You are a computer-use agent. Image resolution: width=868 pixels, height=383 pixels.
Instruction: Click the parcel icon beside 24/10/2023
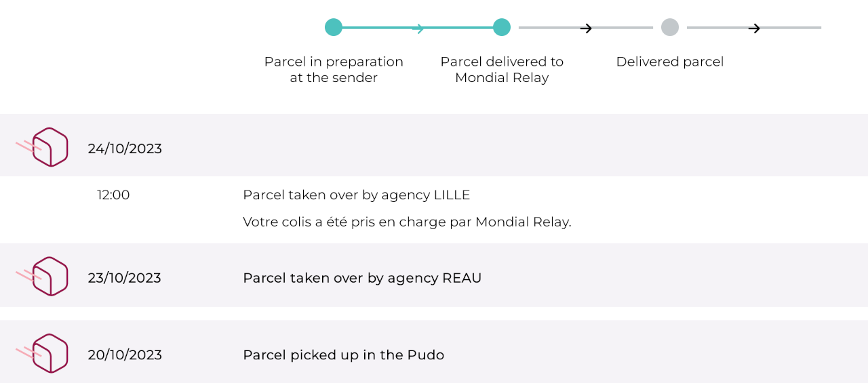pos(42,147)
